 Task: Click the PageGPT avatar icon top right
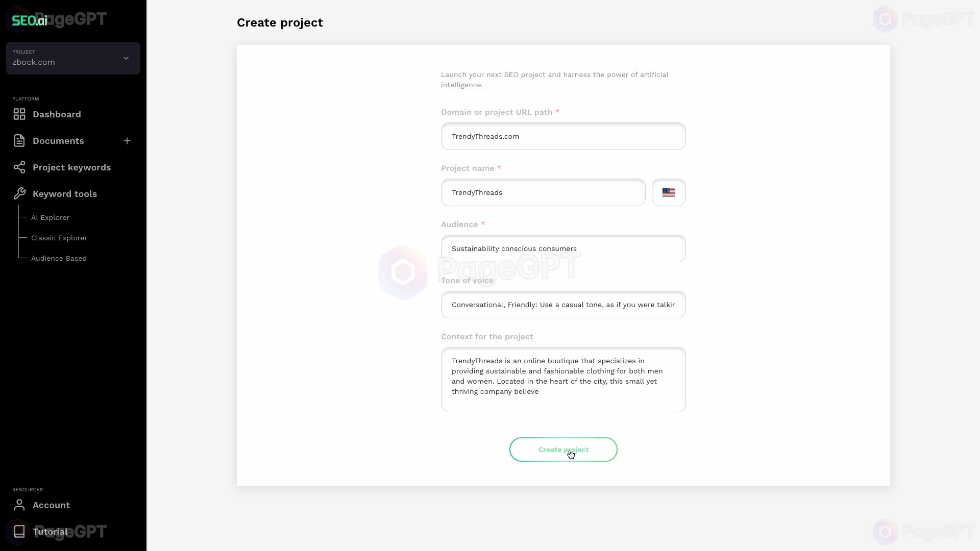885,19
